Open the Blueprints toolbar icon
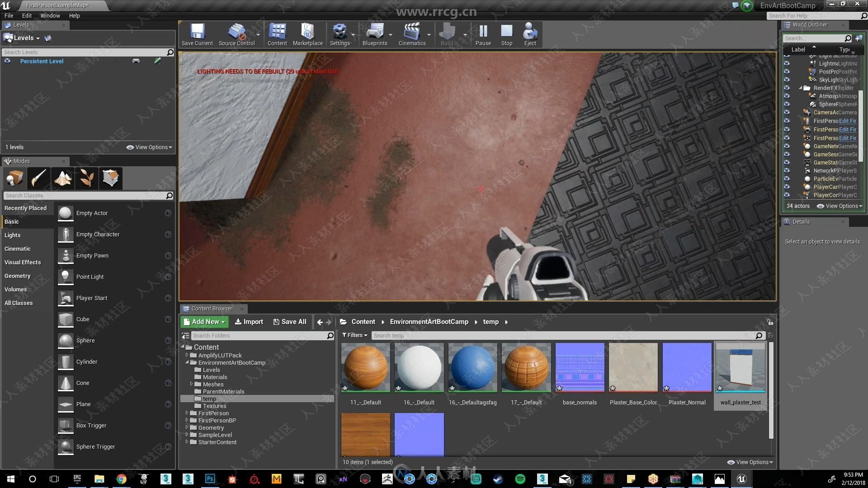 (375, 34)
